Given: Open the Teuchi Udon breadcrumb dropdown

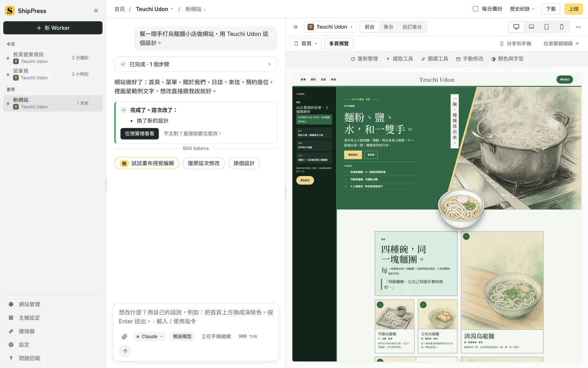Looking at the screenshot, I should 154,9.
